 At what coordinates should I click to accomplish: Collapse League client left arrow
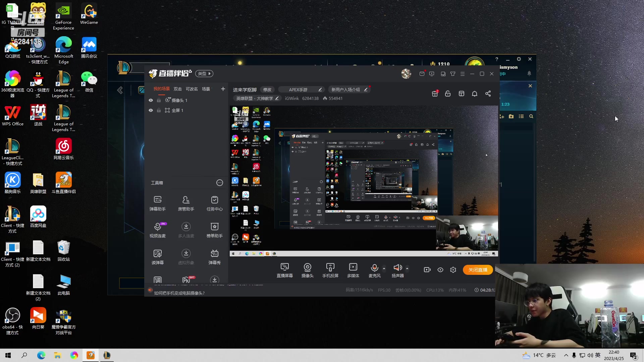[x=120, y=90]
